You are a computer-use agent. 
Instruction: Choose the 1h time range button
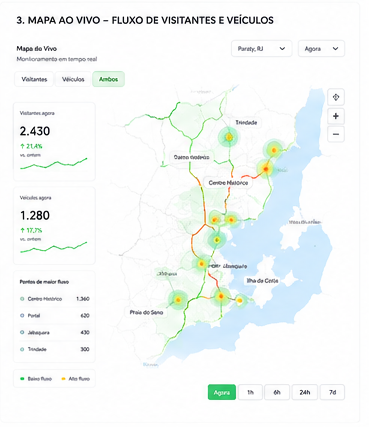(250, 392)
